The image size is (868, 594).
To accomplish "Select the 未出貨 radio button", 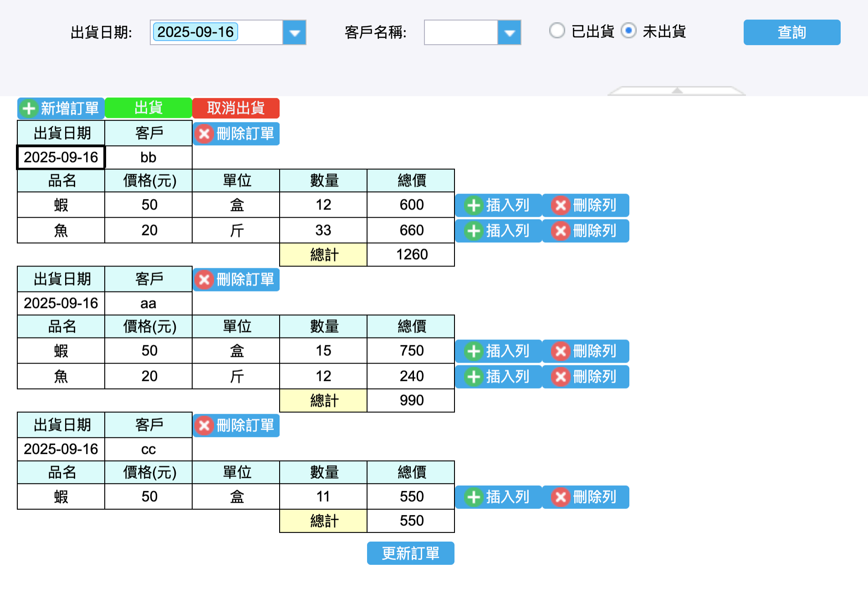I will pos(628,31).
